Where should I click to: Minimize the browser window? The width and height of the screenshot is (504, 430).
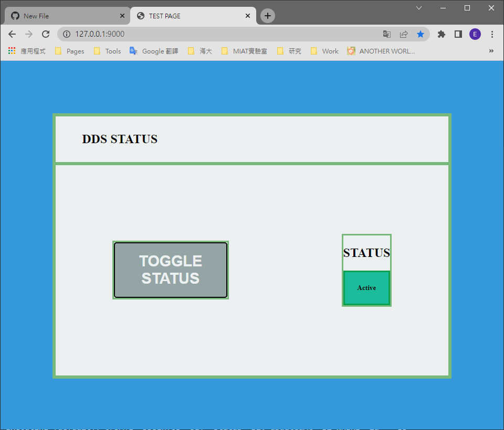point(443,8)
